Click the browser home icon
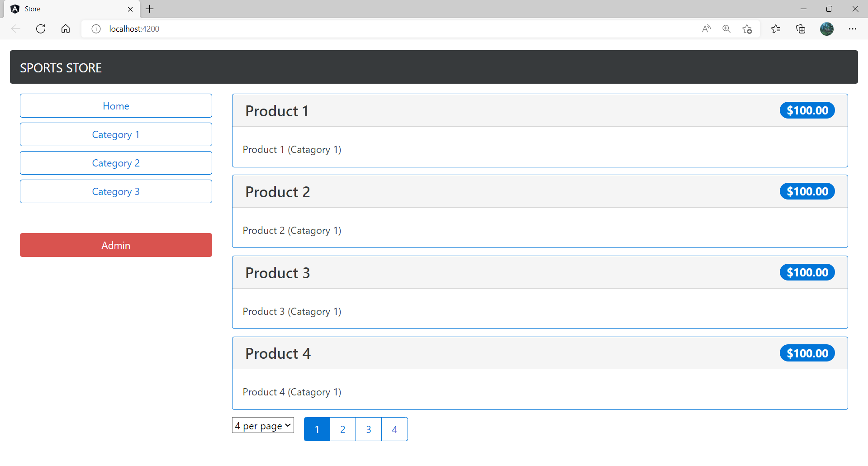The image size is (868, 466). coord(66,29)
